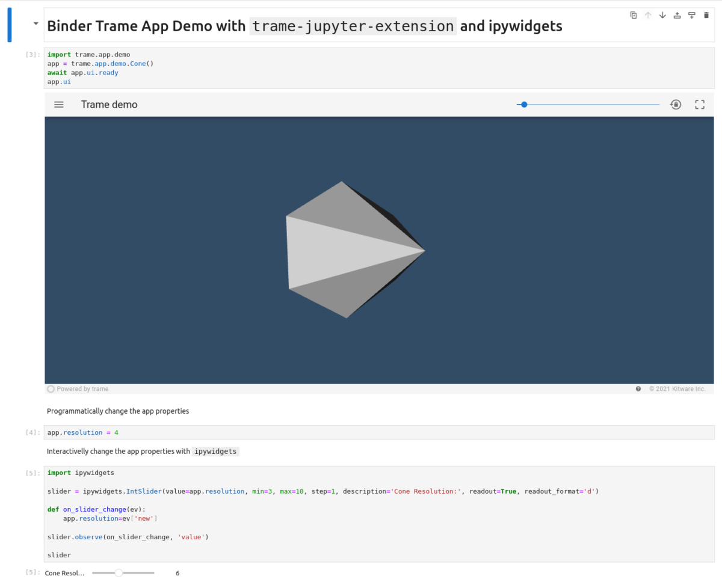Duplicate the cell with the copy icon
Viewport: 722px width, 588px height.
click(634, 15)
